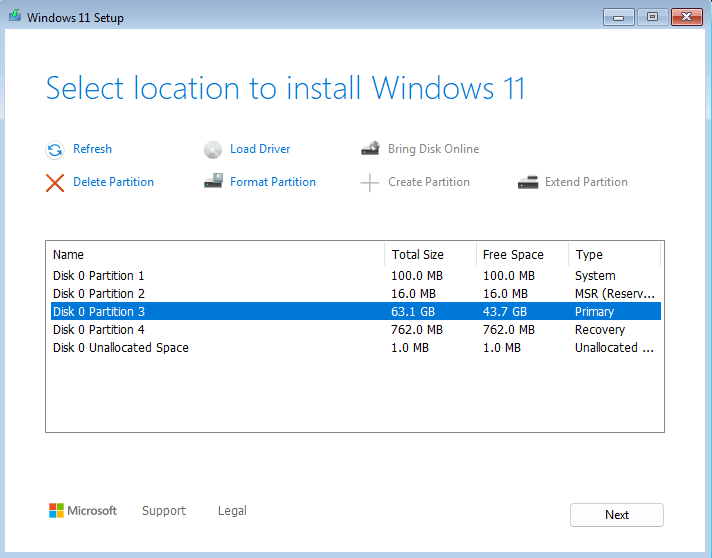Select Disk 0 Unallocated Space row
Image resolution: width=712 pixels, height=558 pixels.
[x=356, y=348]
